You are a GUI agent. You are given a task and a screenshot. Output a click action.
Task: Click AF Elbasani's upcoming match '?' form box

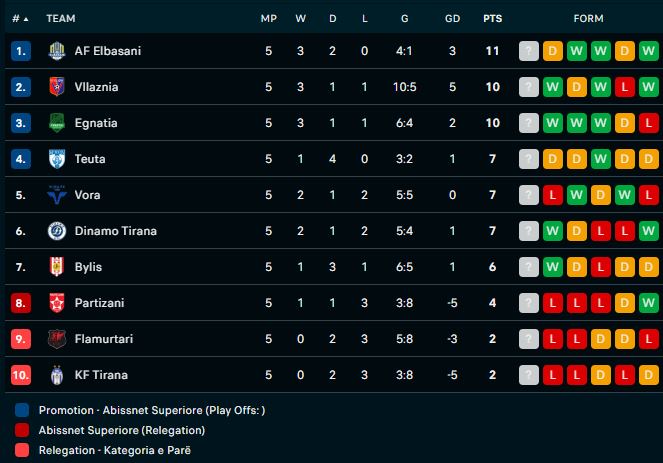pyautogui.click(x=529, y=51)
